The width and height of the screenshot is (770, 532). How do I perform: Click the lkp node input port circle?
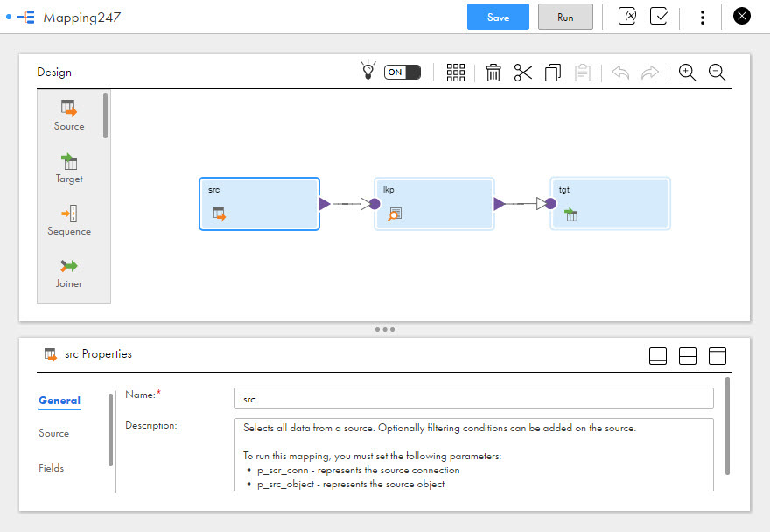tap(374, 203)
